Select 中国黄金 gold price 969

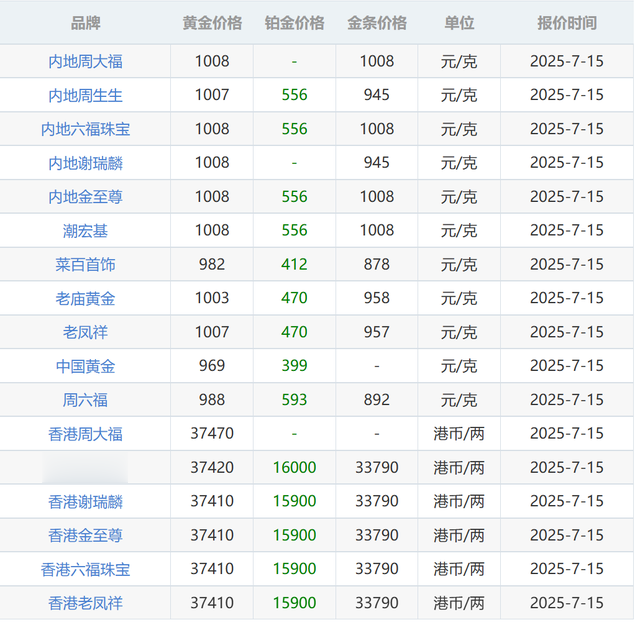click(x=212, y=366)
